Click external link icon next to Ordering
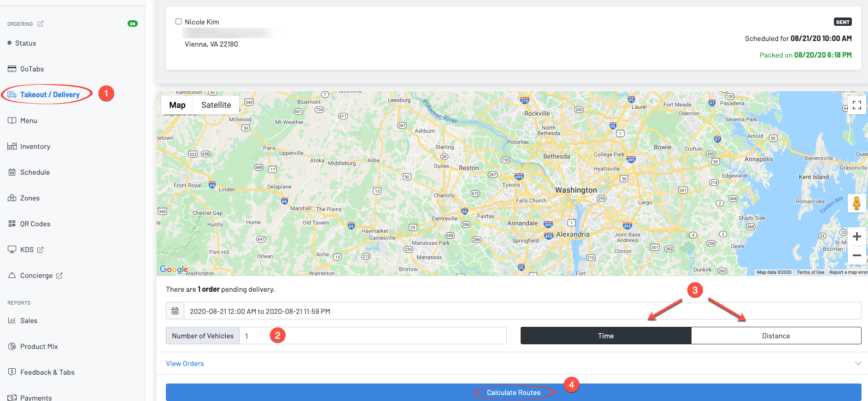The height and width of the screenshot is (401, 868). [x=41, y=24]
